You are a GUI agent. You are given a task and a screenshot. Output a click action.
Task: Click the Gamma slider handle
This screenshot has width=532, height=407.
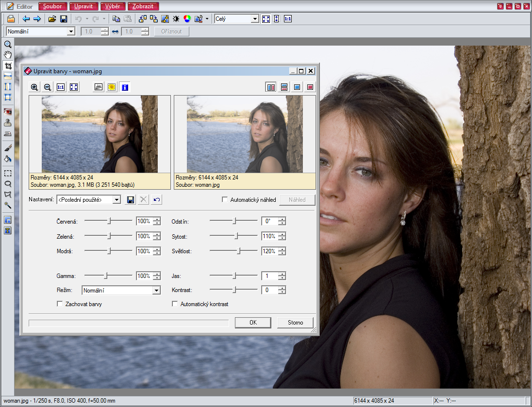tap(106, 276)
